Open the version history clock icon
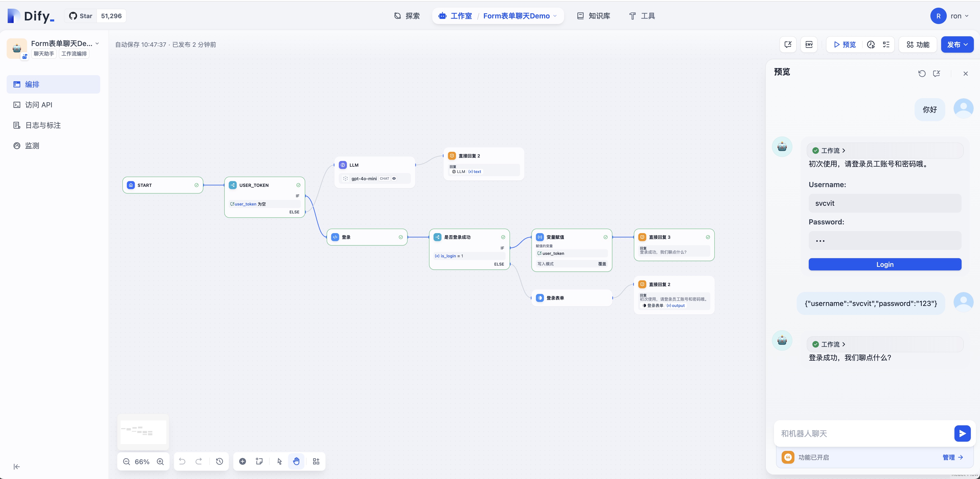980x479 pixels. click(220, 462)
